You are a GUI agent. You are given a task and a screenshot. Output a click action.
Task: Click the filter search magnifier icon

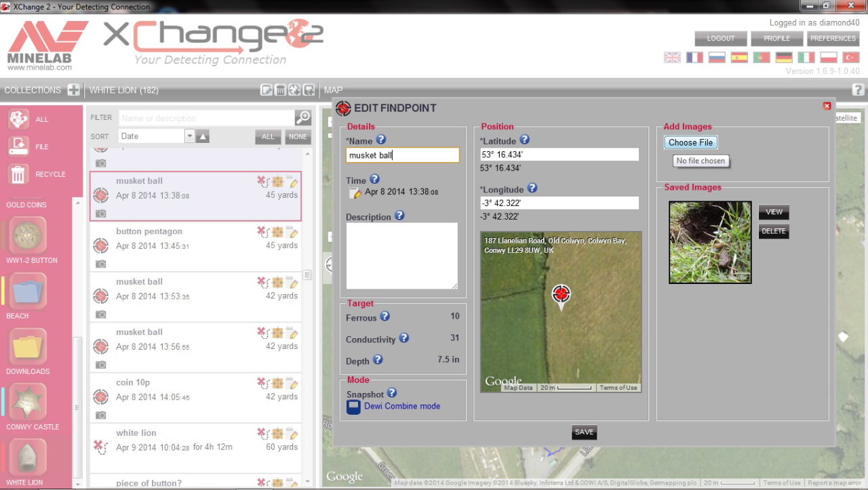click(x=302, y=118)
